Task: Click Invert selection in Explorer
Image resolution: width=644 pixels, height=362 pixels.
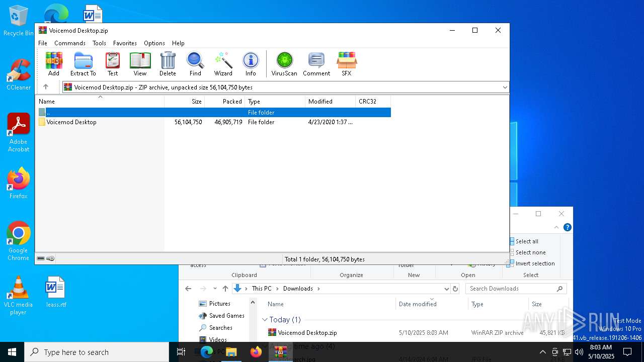Action: click(x=532, y=263)
